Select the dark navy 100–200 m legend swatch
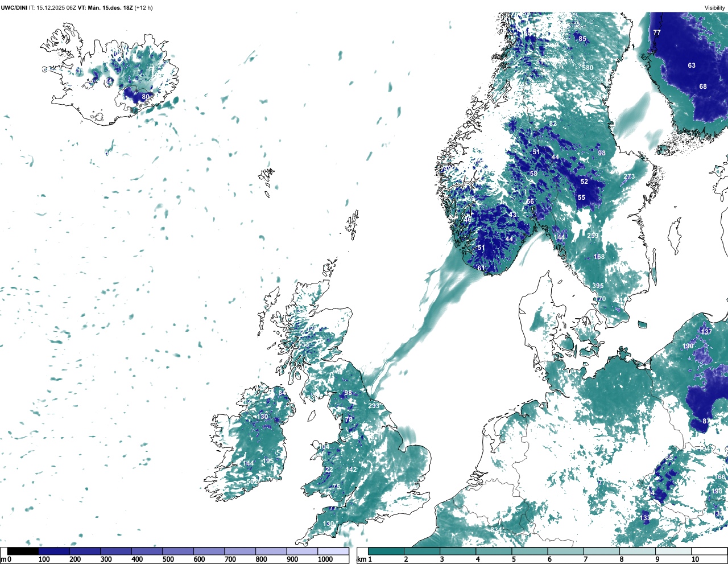Screen dimensions: 728x564 53,551
